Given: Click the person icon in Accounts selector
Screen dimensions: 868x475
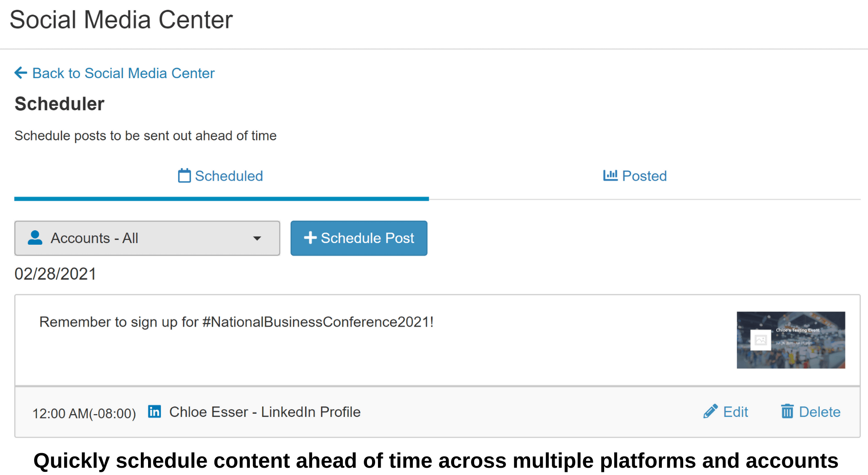Looking at the screenshot, I should coord(35,237).
